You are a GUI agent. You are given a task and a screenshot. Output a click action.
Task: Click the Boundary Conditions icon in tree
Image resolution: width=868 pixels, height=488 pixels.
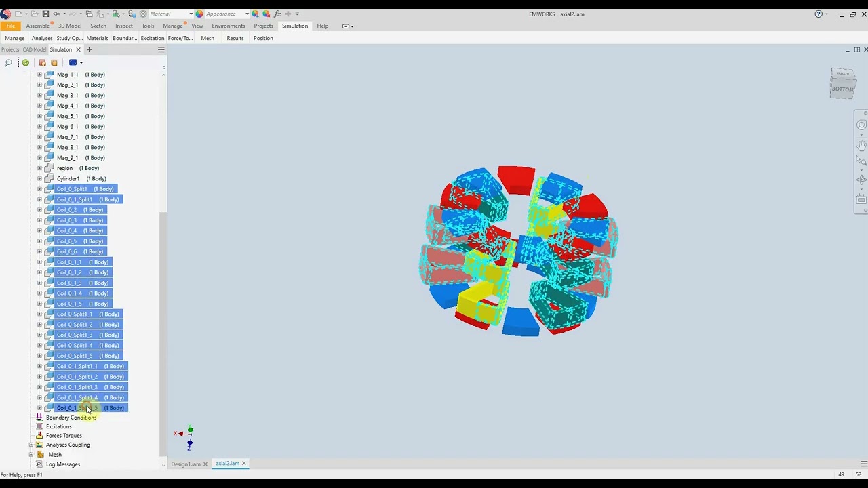tap(39, 418)
